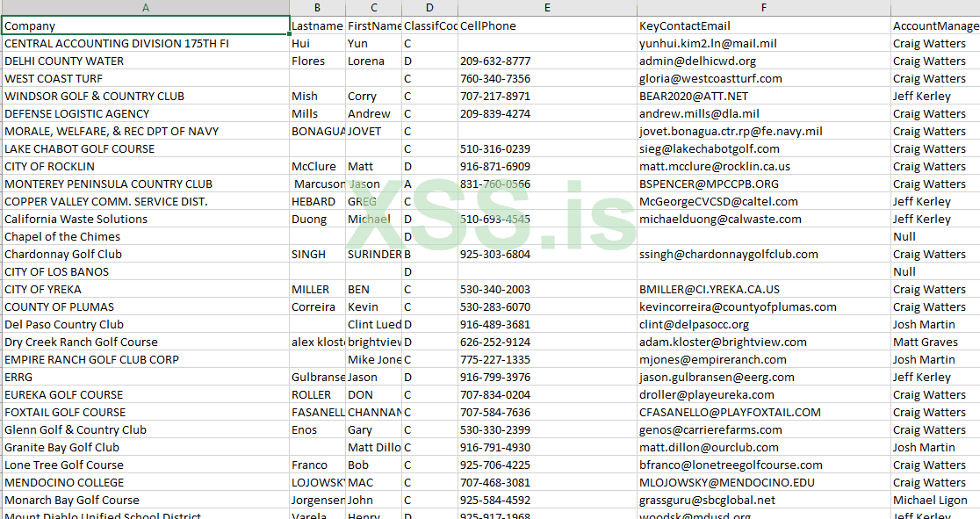This screenshot has width=980, height=519.
Task: Click the Company header cell
Action: click(146, 25)
